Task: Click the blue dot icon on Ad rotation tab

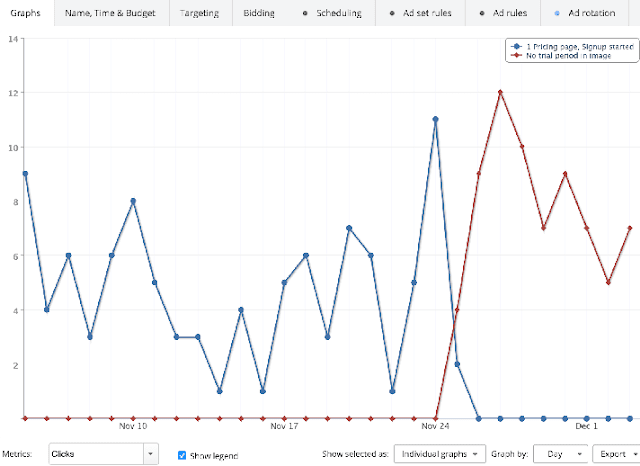Action: (557, 13)
